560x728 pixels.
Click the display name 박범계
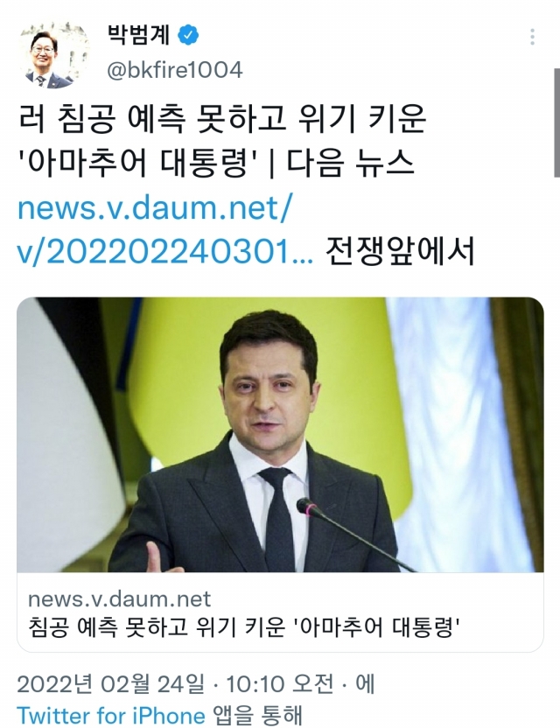click(x=138, y=34)
